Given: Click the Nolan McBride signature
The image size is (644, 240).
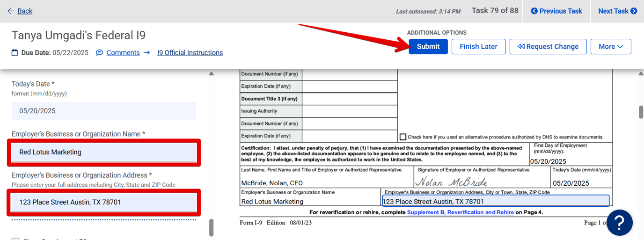Looking at the screenshot, I should pos(452,182).
